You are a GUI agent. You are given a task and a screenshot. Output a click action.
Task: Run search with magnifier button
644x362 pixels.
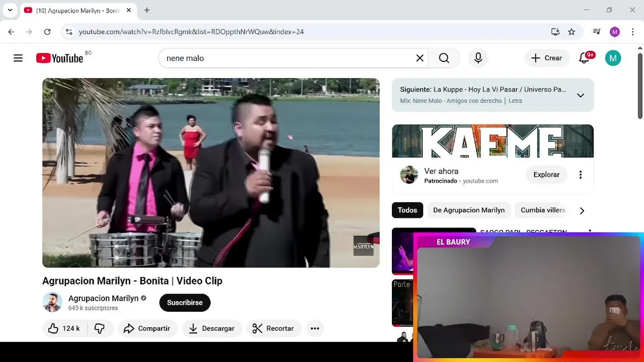point(444,58)
